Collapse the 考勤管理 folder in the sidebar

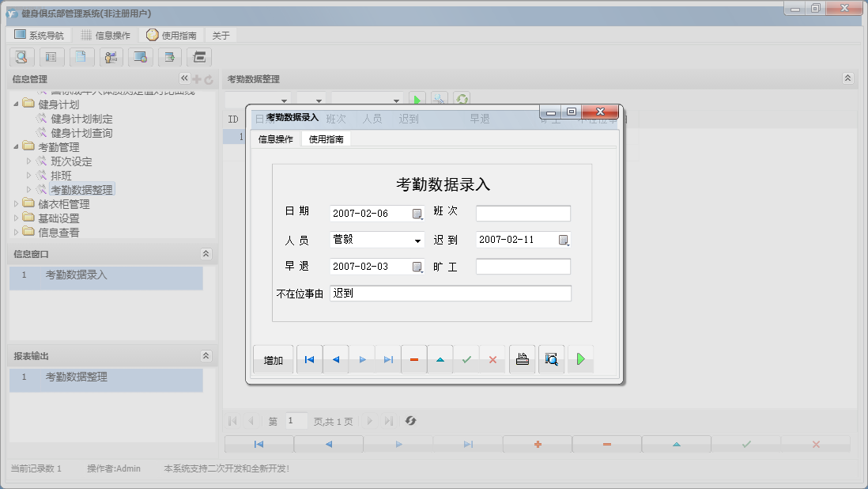pyautogui.click(x=16, y=146)
